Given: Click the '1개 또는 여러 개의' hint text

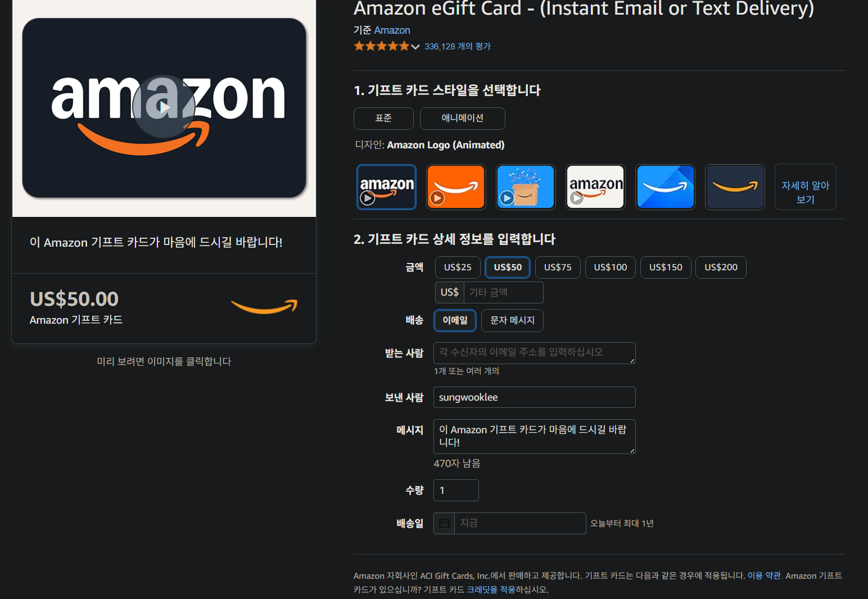Looking at the screenshot, I should (467, 371).
